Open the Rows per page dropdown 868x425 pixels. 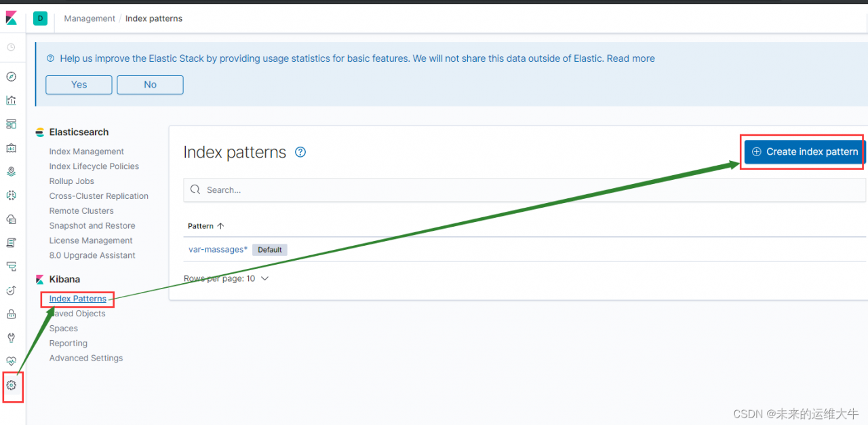[226, 278]
